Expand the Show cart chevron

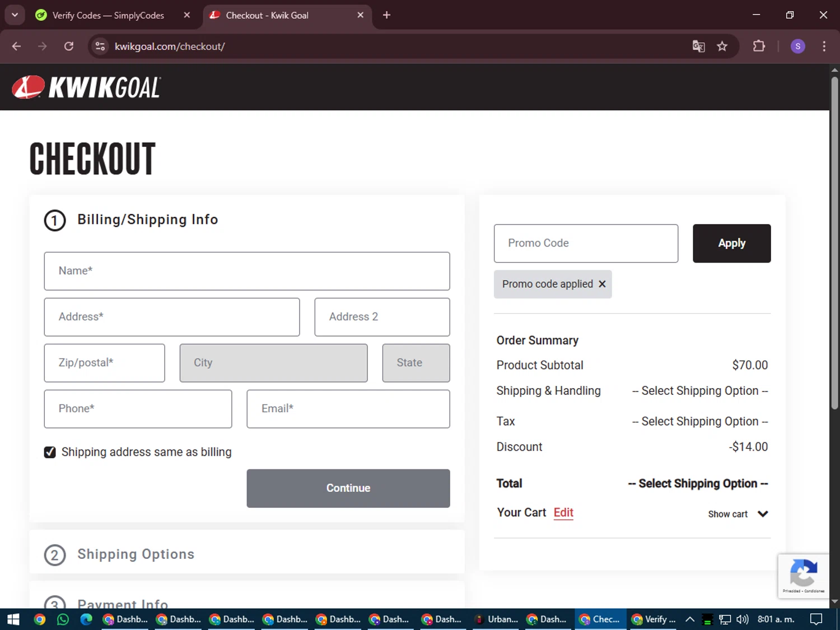click(x=763, y=514)
